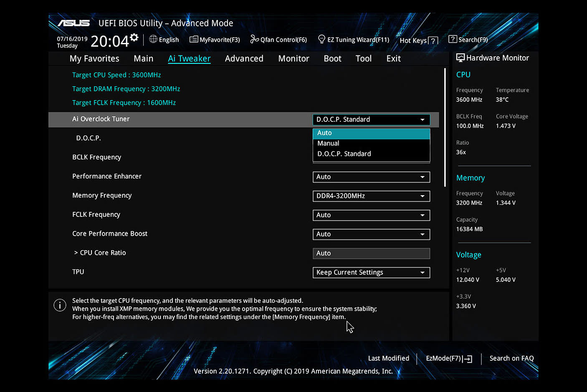Open Search on FAQ link
Image resolution: width=587 pixels, height=392 pixels.
pos(511,359)
